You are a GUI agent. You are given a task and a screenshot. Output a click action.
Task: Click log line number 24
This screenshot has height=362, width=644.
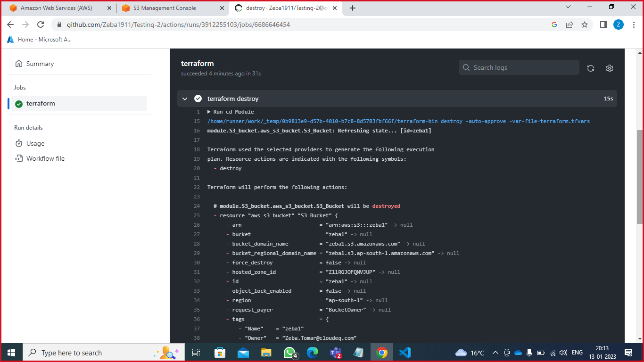click(197, 206)
